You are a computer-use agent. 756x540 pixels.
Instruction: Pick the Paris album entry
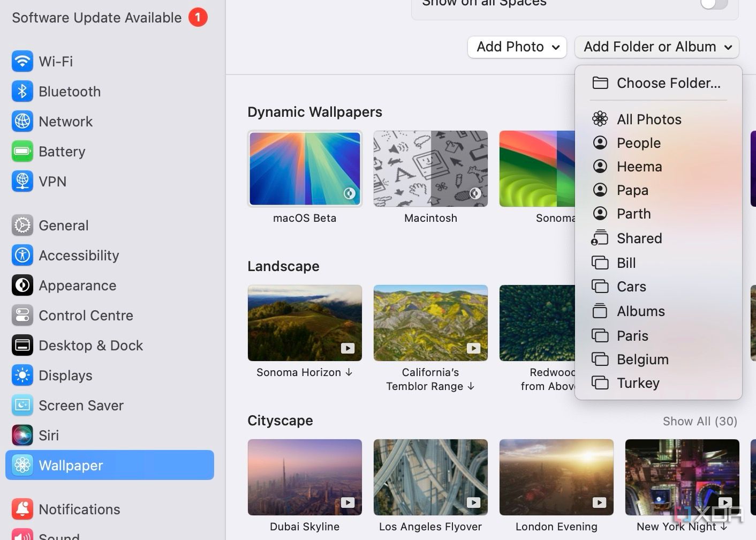pyautogui.click(x=659, y=335)
